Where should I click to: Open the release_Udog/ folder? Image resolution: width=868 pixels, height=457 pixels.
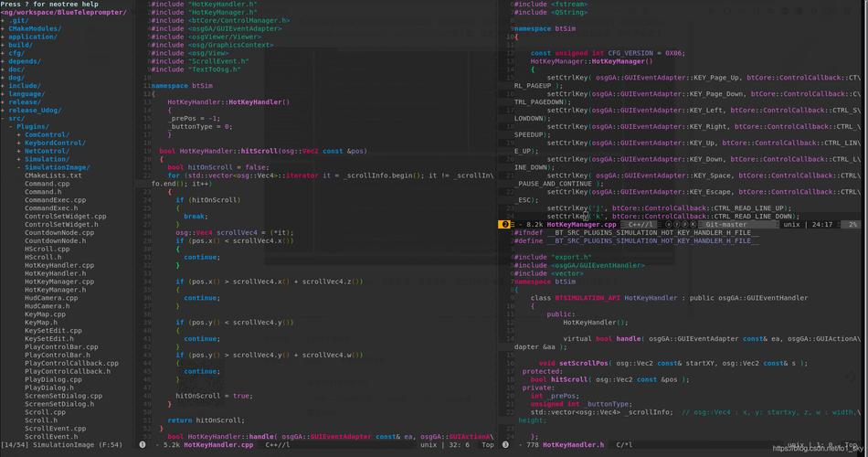coord(35,111)
